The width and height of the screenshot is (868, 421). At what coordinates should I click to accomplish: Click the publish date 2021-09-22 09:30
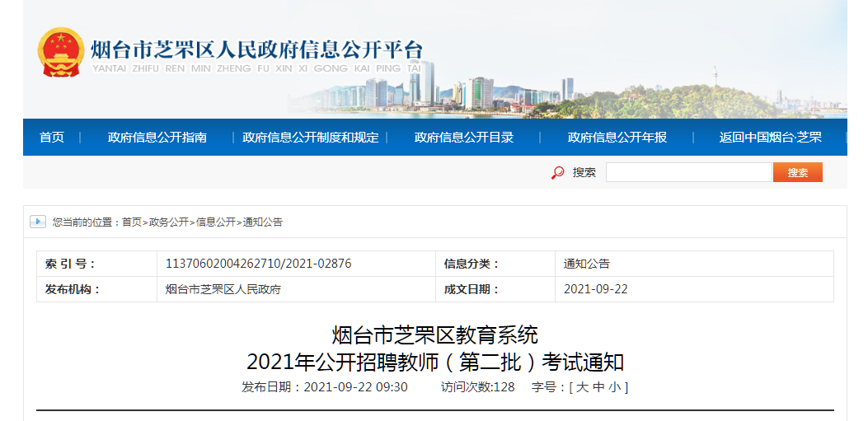click(x=356, y=387)
